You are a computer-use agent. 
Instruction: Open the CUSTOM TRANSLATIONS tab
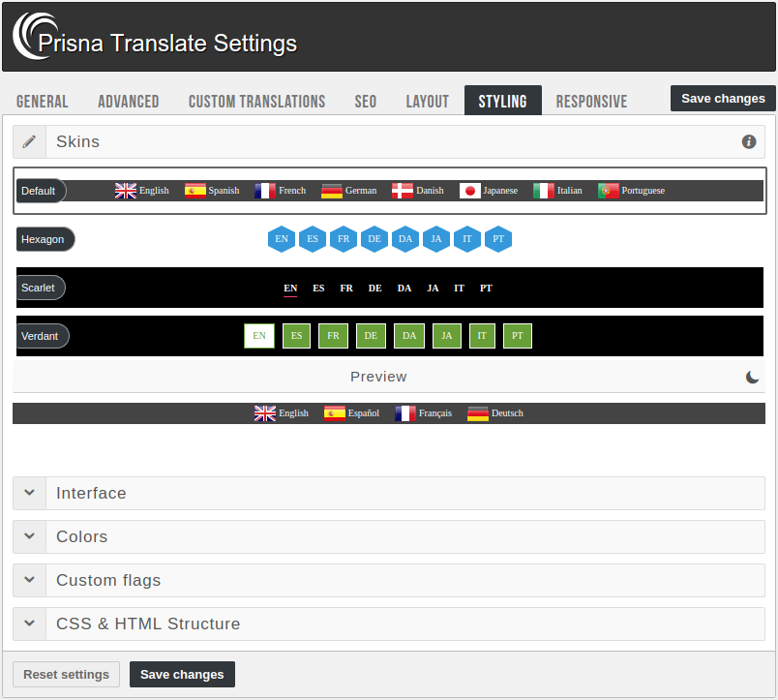pyautogui.click(x=256, y=101)
